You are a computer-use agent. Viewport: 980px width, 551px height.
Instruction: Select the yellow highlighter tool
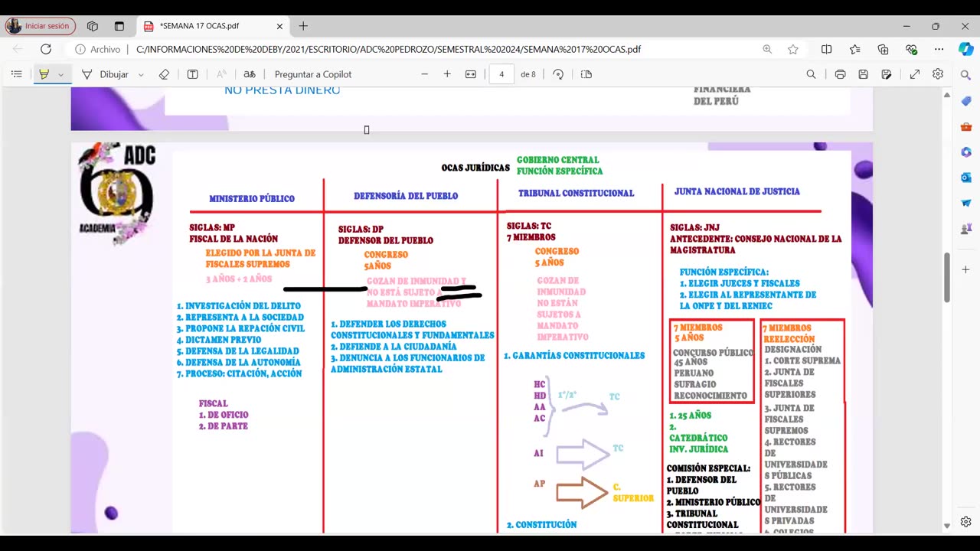(x=44, y=74)
